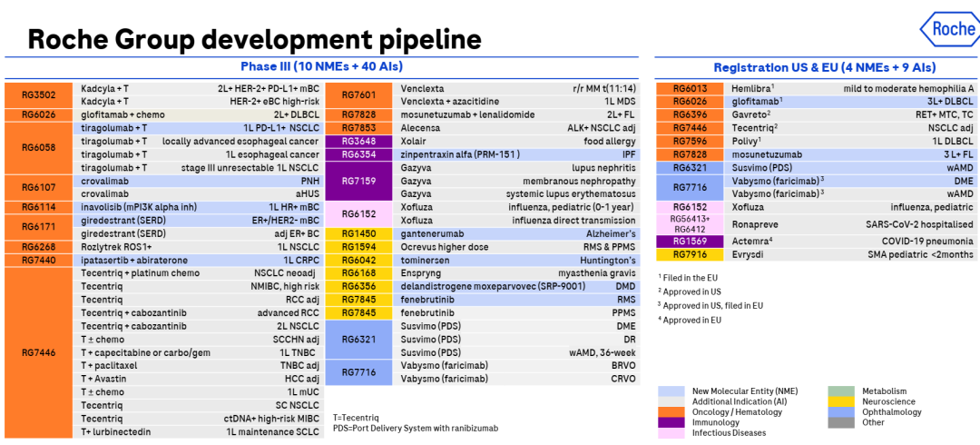The width and height of the screenshot is (980, 445).
Task: Click the RG7159 compound cell
Action: coord(358,181)
